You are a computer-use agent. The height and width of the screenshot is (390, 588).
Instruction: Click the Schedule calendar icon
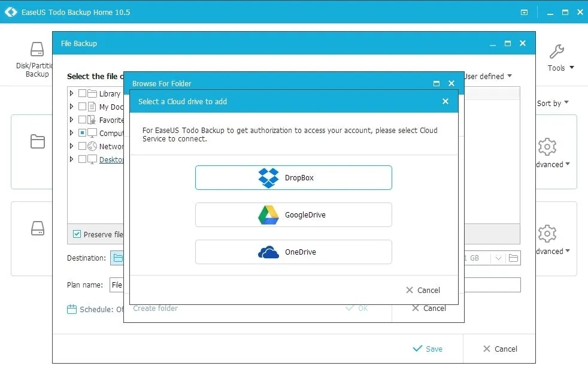72,308
